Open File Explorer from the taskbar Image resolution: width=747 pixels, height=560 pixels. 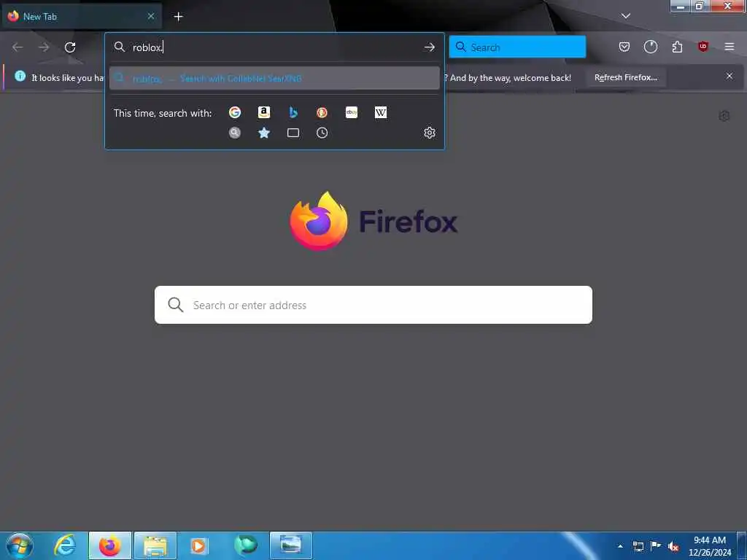tap(155, 545)
